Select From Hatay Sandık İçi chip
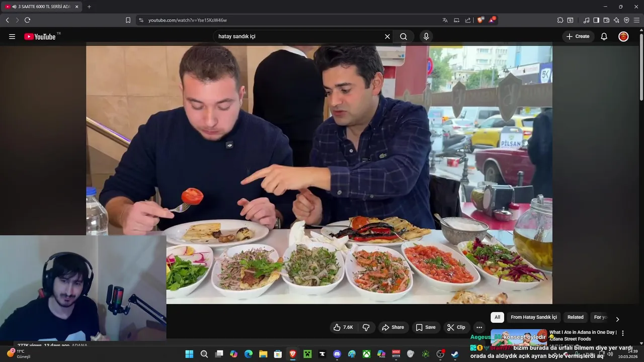The height and width of the screenshot is (362, 644). tap(534, 317)
